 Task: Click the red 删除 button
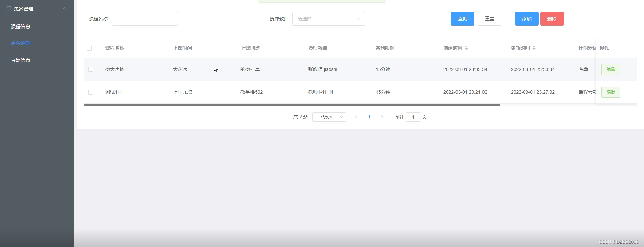click(552, 19)
